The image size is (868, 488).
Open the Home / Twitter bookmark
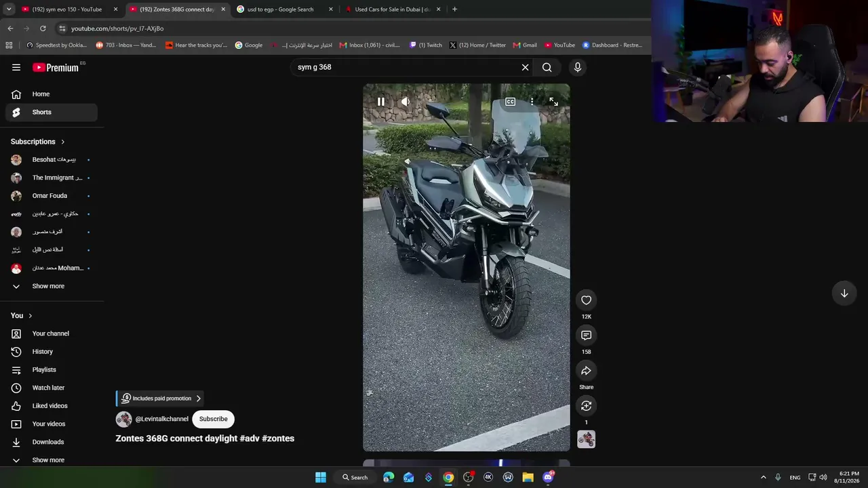pos(477,45)
